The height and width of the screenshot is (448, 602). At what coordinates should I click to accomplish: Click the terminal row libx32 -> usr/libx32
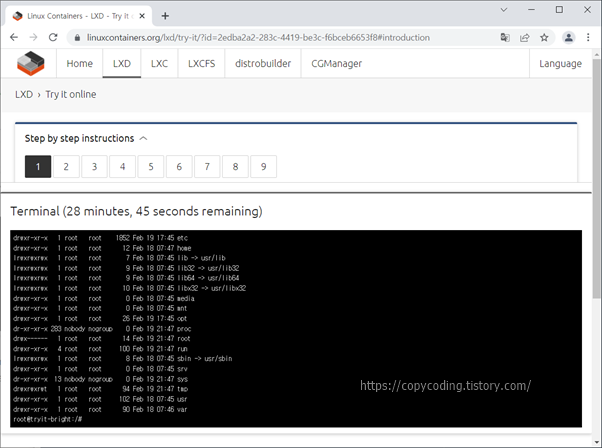[x=130, y=288]
